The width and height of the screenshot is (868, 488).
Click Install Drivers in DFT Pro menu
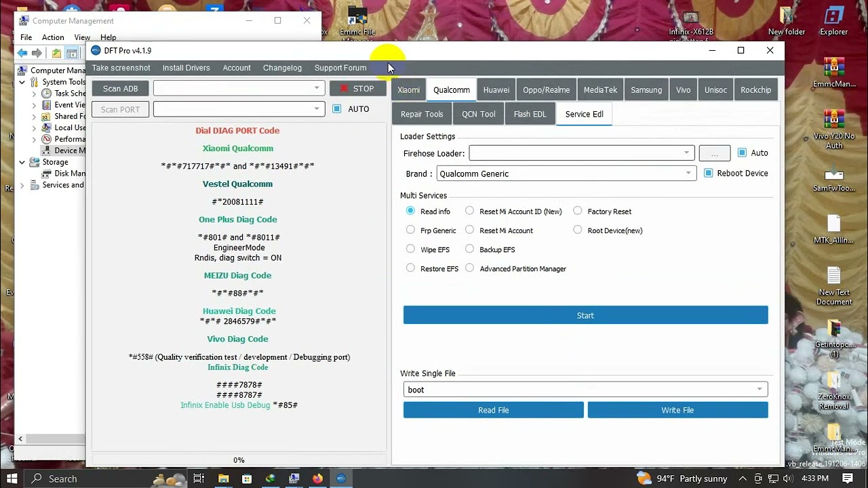186,68
